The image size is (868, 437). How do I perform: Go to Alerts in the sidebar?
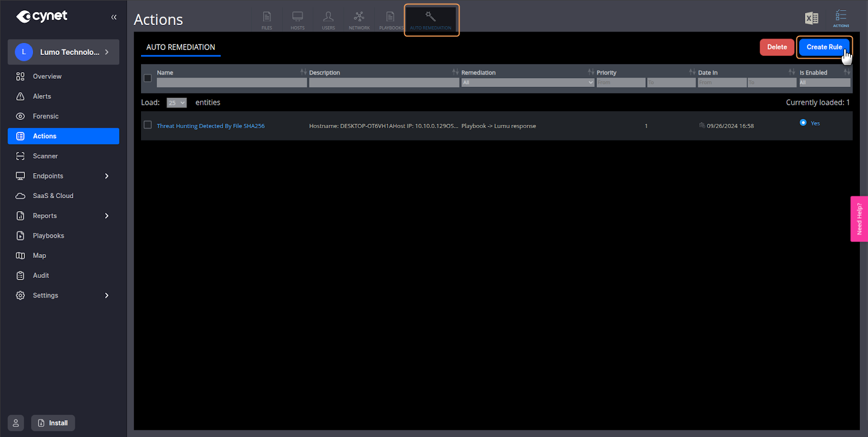(x=42, y=97)
